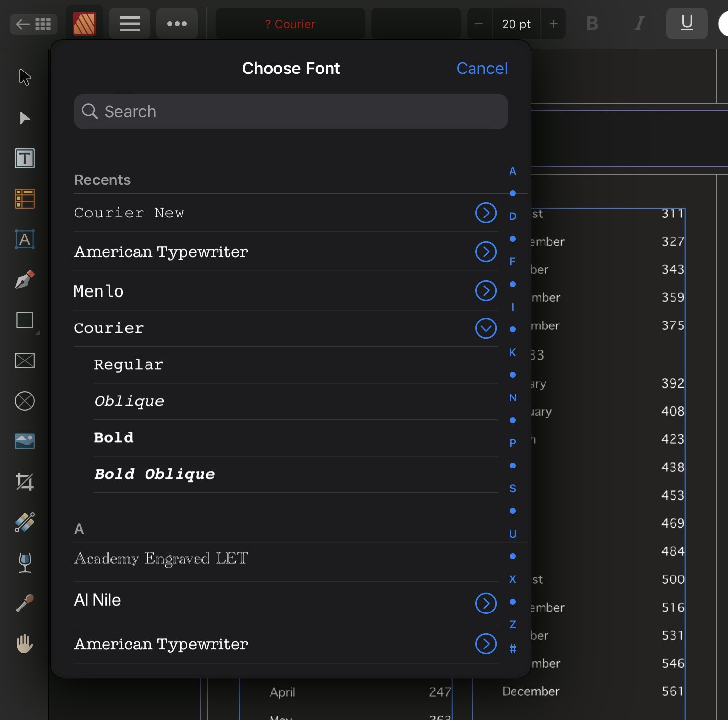Jump to letter S in index
The height and width of the screenshot is (720, 728).
513,489
